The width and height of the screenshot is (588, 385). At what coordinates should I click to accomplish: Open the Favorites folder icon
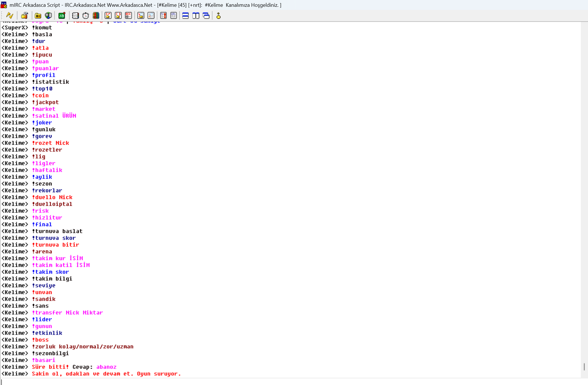pyautogui.click(x=38, y=16)
